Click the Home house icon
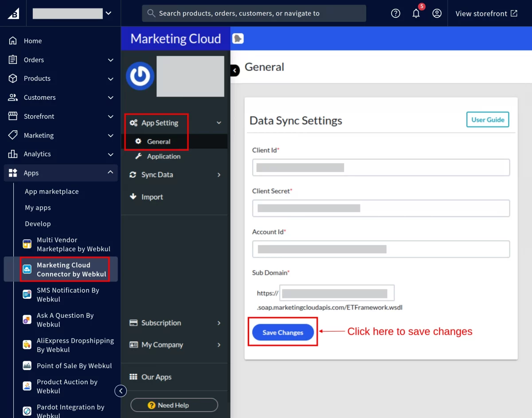 point(13,41)
